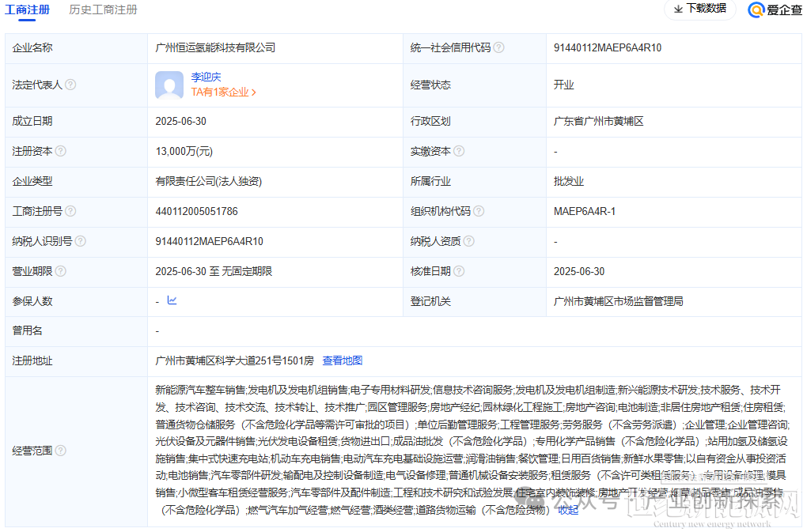807x532 pixels.
Task: Click the help icon beside 营业期限
Action: pyautogui.click(x=61, y=271)
